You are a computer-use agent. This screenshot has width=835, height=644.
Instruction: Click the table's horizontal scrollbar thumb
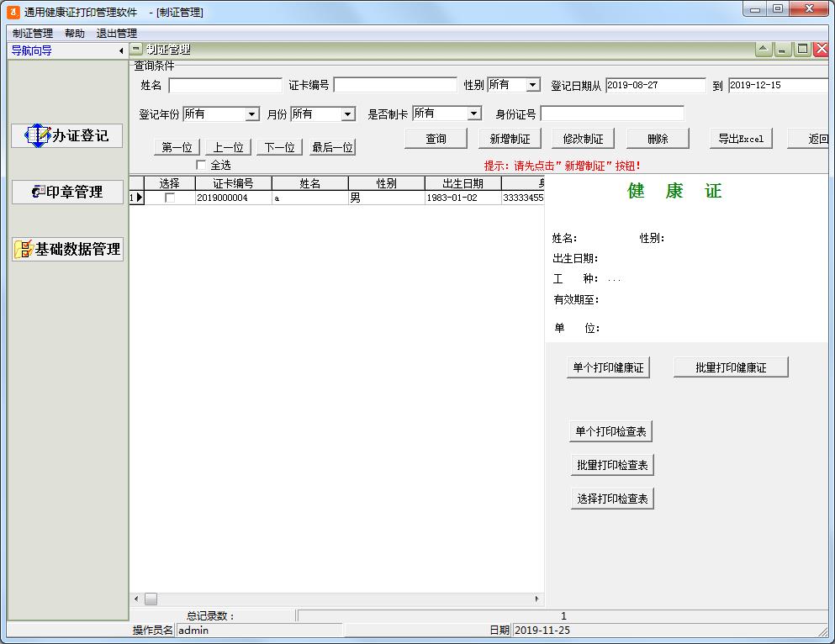pyautogui.click(x=151, y=599)
